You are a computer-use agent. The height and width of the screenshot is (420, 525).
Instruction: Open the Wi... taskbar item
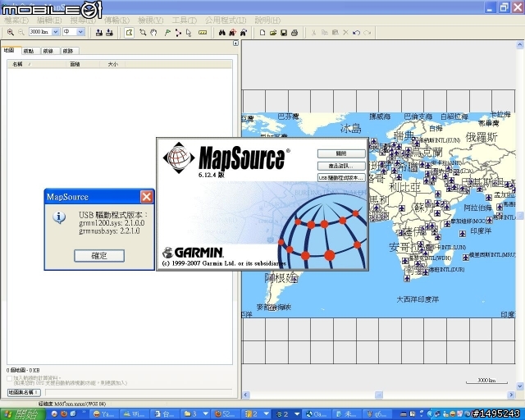point(134,414)
